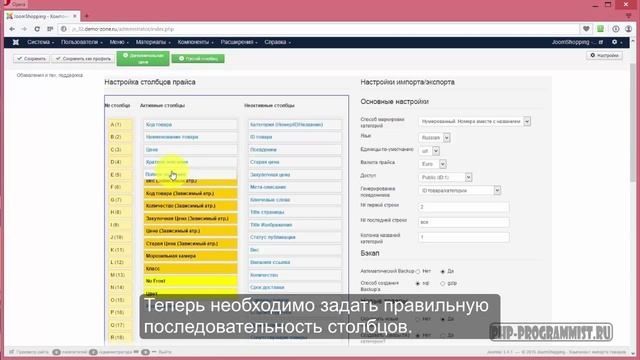Select orange column Закупочная Цена (Зависимый атр.)
The width and height of the screenshot is (640, 360).
point(190,218)
